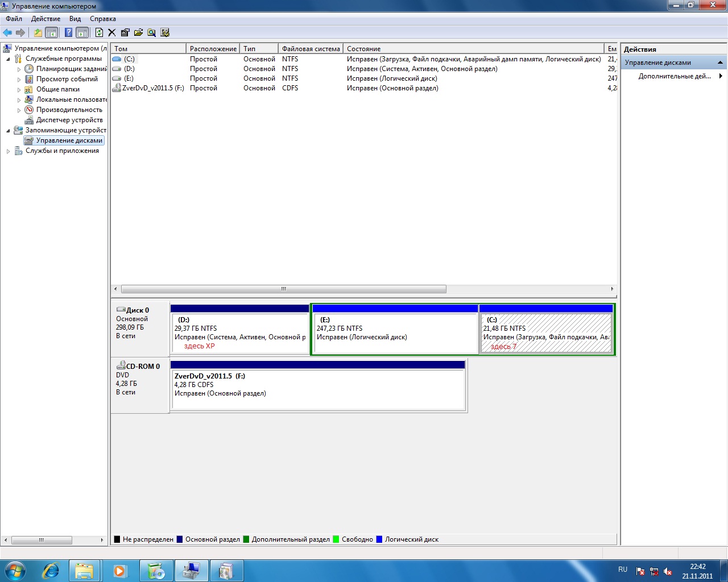Image resolution: width=728 pixels, height=582 pixels.
Task: Expand the Планировщик заданий tree node
Action: coord(19,69)
